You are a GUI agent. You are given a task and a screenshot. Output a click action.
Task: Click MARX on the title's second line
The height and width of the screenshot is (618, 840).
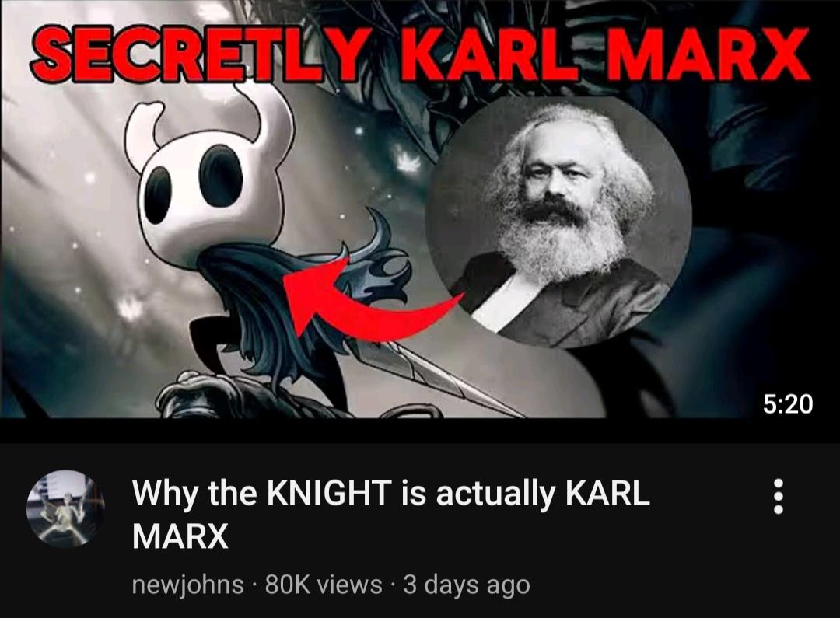tap(180, 536)
